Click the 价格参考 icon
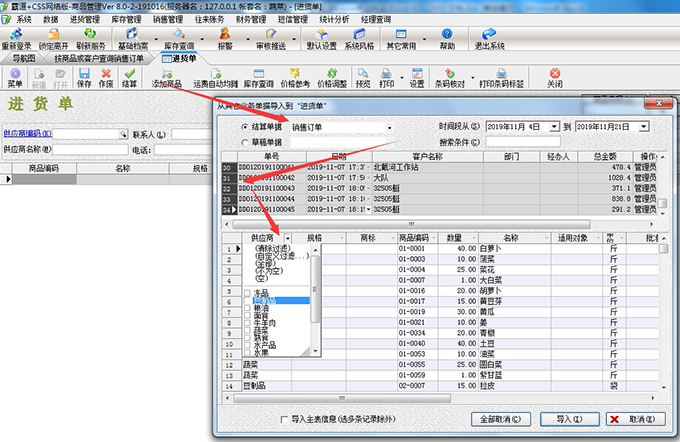 click(x=295, y=73)
